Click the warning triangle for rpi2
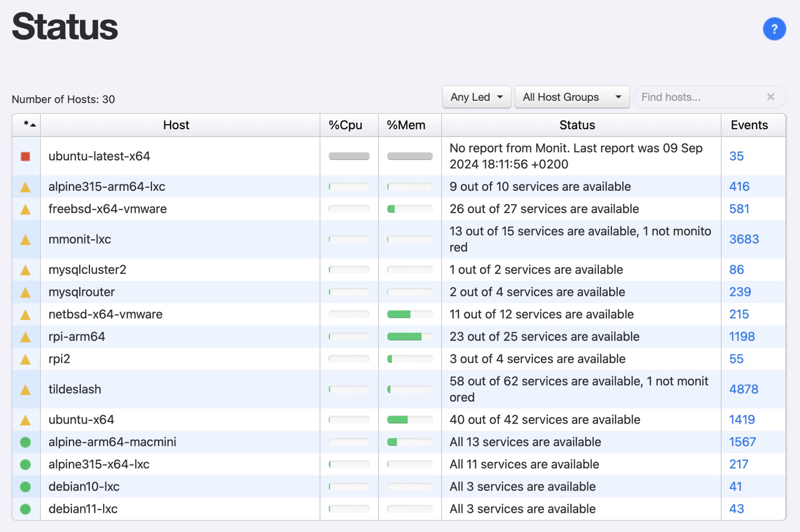 (x=26, y=359)
